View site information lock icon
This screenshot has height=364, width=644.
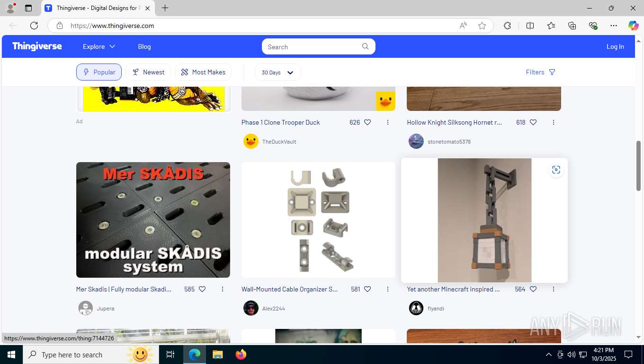pos(60,26)
